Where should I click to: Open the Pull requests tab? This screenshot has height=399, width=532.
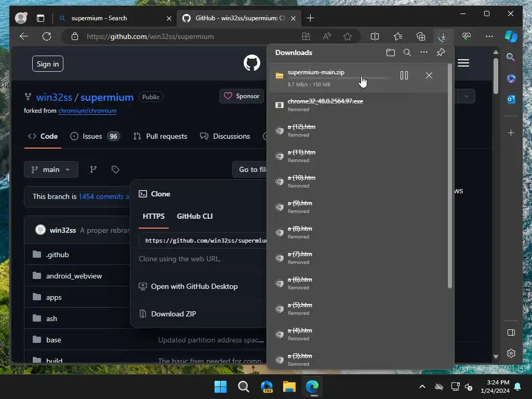(160, 137)
